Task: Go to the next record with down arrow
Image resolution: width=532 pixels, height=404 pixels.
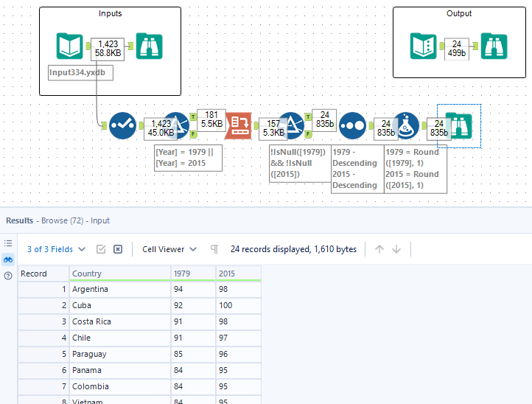Action: click(x=396, y=249)
